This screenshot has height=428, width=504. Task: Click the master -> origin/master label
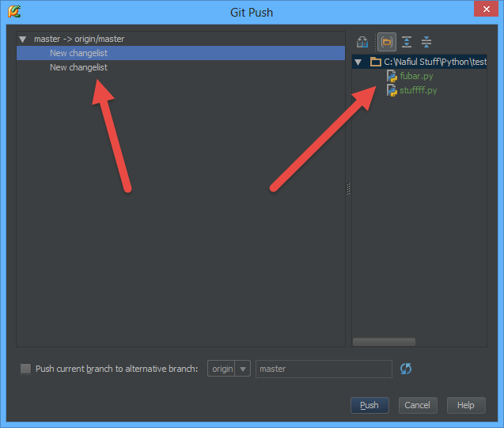coord(79,39)
